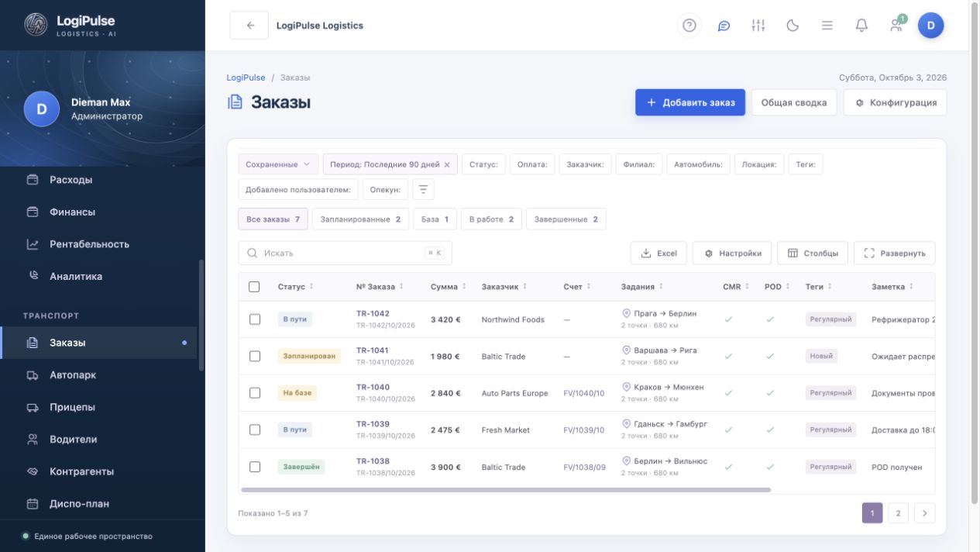Tick the checkbox for order TR-1040

coord(255,393)
